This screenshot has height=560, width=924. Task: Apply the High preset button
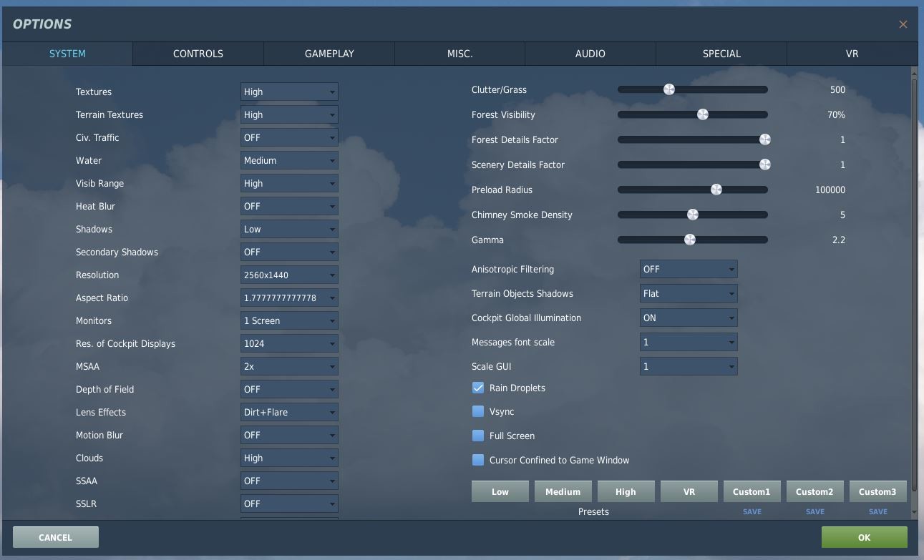pyautogui.click(x=626, y=491)
